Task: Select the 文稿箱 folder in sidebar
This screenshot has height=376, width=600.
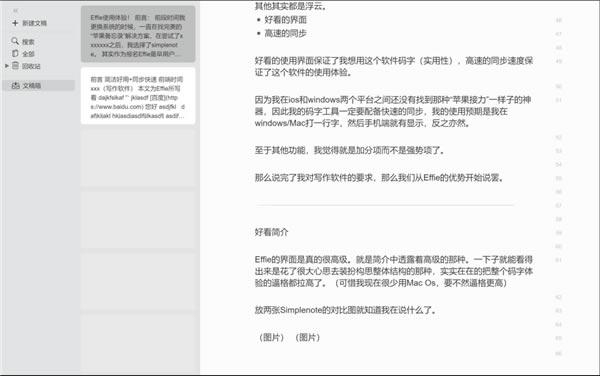Action: coord(38,85)
